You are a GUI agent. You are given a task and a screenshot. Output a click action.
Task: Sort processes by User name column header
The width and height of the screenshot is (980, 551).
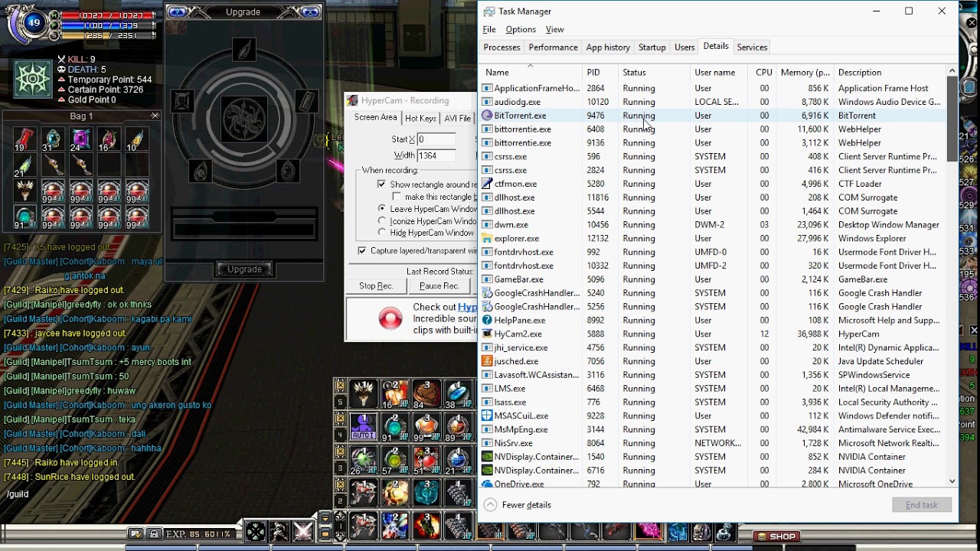click(720, 72)
